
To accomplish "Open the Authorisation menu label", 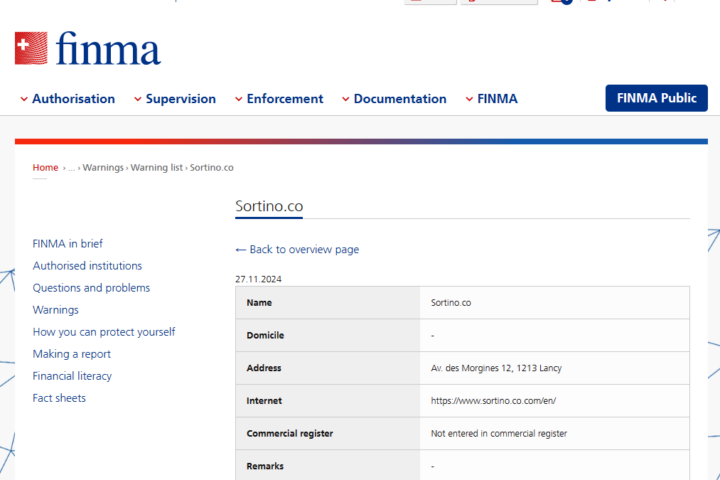I will [x=73, y=99].
